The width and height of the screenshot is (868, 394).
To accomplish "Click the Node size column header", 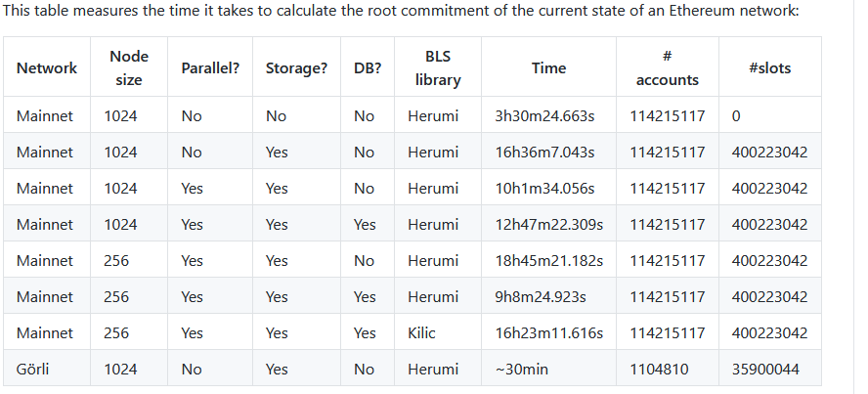I will tap(129, 67).
